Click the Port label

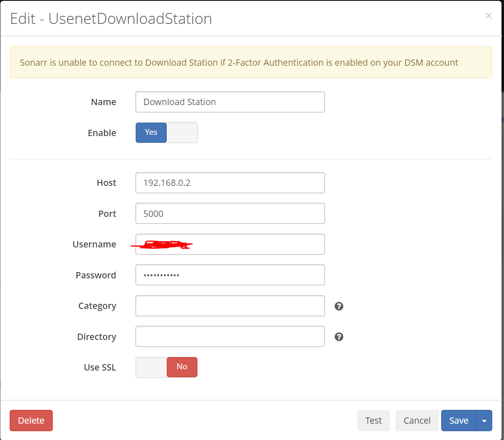pyautogui.click(x=107, y=214)
